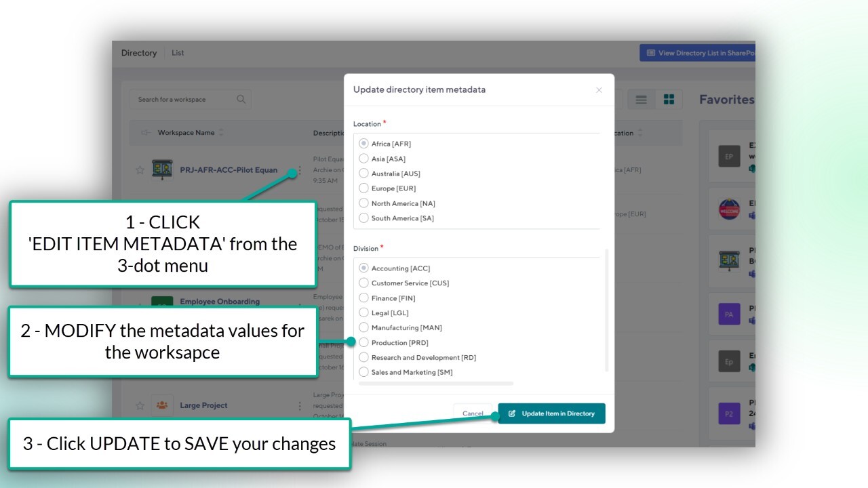Open Large Project workspace link

[203, 405]
